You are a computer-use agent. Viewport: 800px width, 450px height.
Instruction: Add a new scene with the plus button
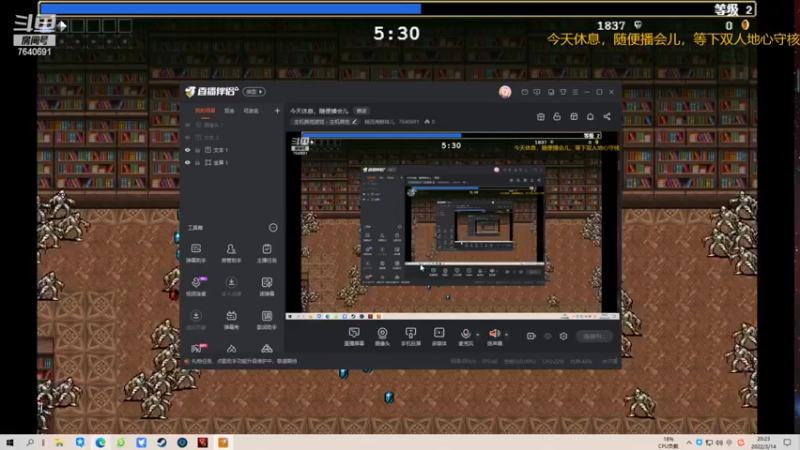click(x=277, y=111)
